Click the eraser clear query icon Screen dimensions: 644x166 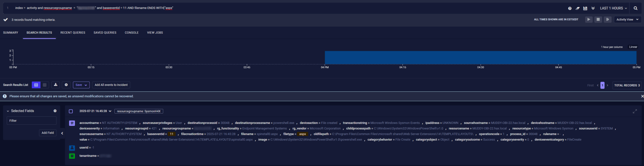click(578, 8)
